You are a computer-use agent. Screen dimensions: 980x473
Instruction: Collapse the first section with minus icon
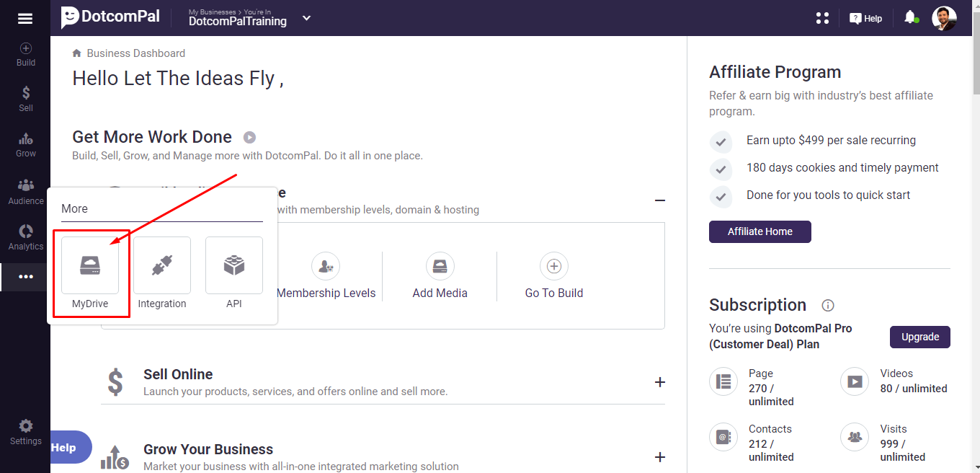click(659, 200)
